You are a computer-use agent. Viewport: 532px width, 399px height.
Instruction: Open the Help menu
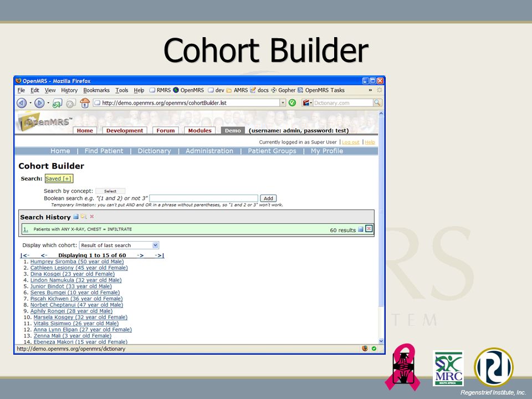139,90
